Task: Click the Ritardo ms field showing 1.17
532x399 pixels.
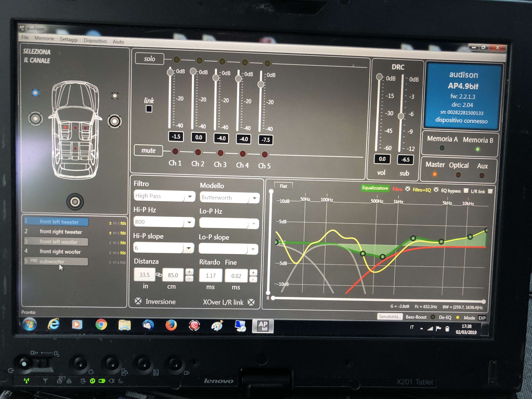Action: pos(211,275)
